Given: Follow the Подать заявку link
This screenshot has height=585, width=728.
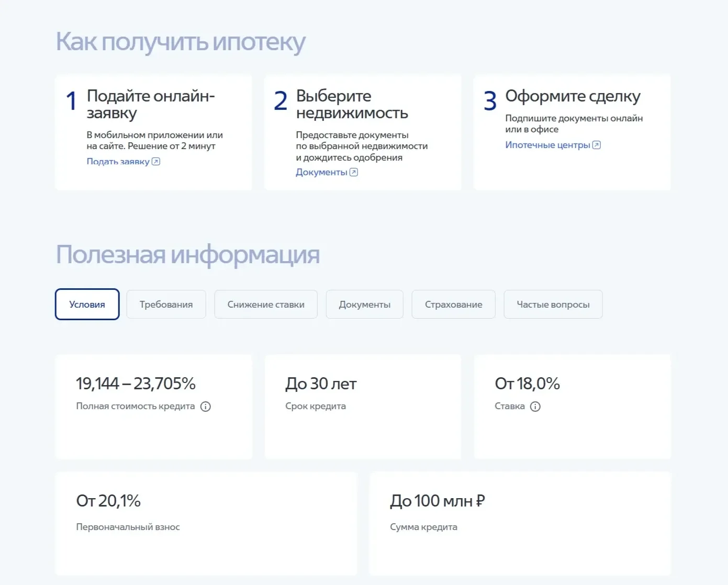Looking at the screenshot, I should point(118,162).
